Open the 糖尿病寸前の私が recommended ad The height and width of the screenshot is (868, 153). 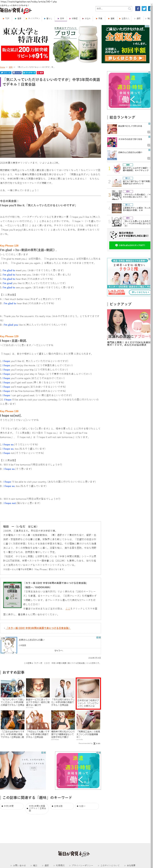tap(63, 726)
